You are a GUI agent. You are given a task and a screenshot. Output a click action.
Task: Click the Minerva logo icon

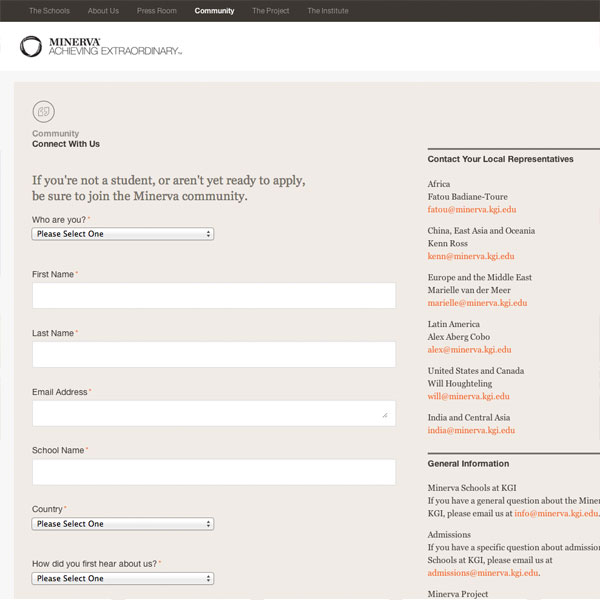[x=31, y=46]
